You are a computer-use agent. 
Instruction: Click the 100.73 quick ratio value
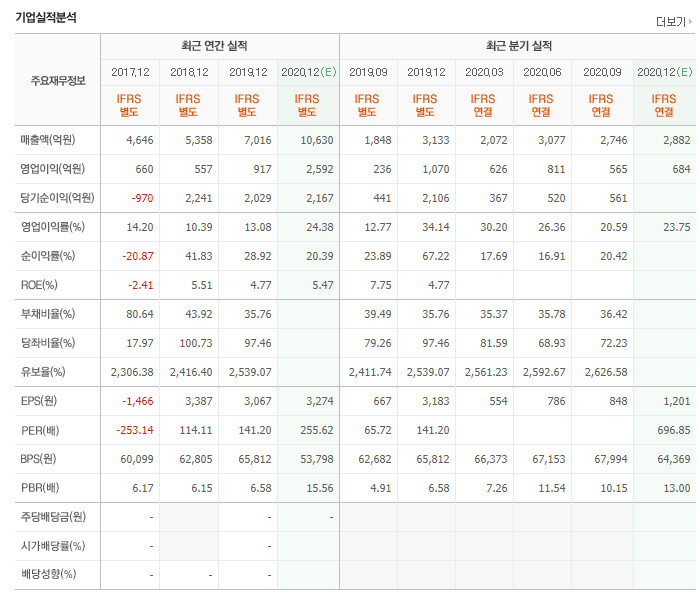click(196, 343)
